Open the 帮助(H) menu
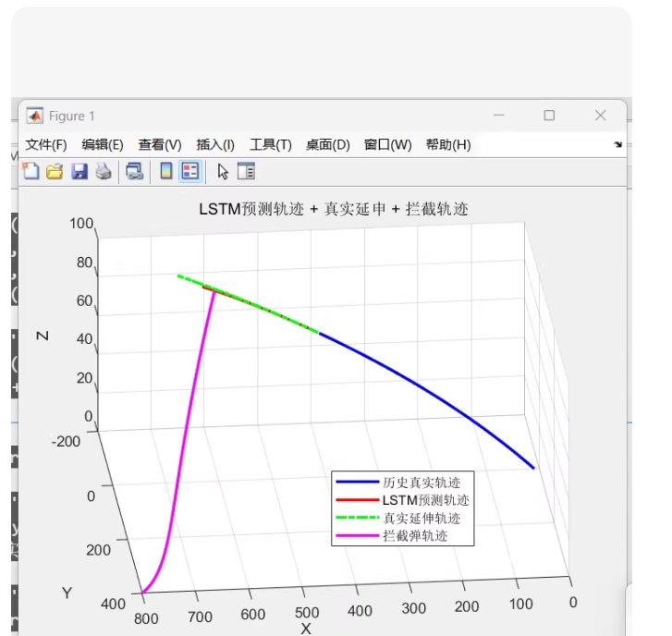 448,145
